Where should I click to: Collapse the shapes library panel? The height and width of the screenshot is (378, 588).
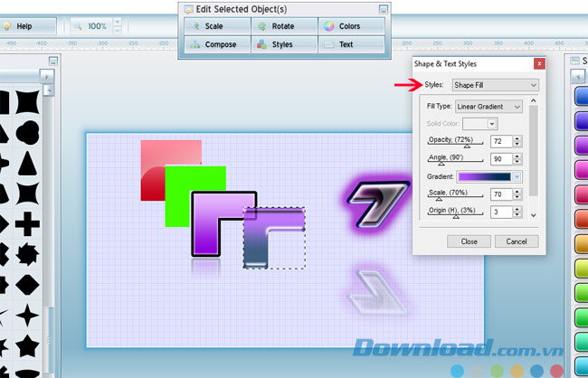53,61
